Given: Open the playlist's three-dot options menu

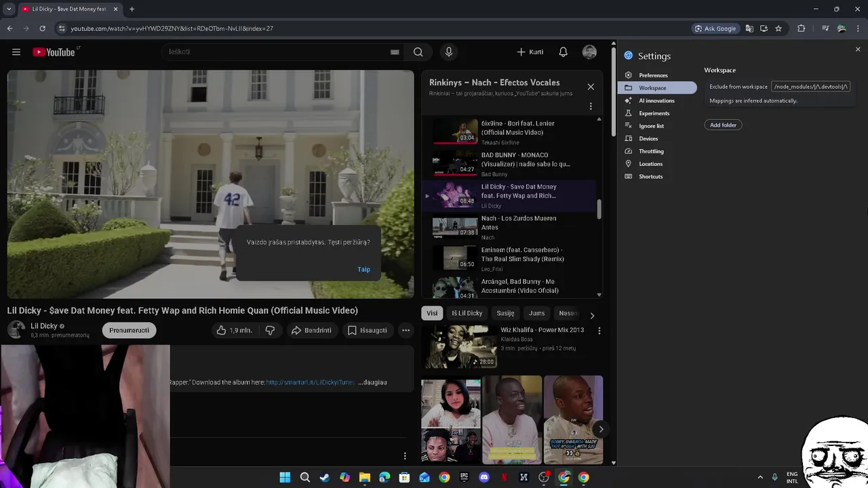Looking at the screenshot, I should [x=591, y=106].
